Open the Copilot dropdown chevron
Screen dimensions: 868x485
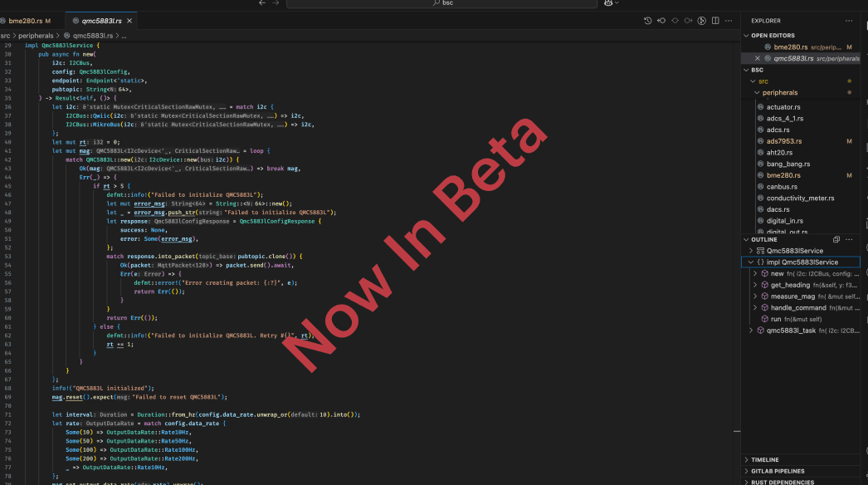(x=617, y=2)
